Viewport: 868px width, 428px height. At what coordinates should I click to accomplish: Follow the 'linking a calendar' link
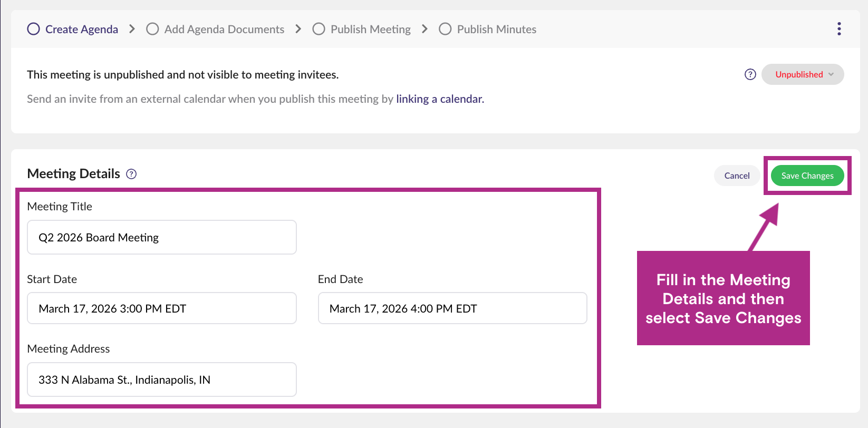[440, 99]
